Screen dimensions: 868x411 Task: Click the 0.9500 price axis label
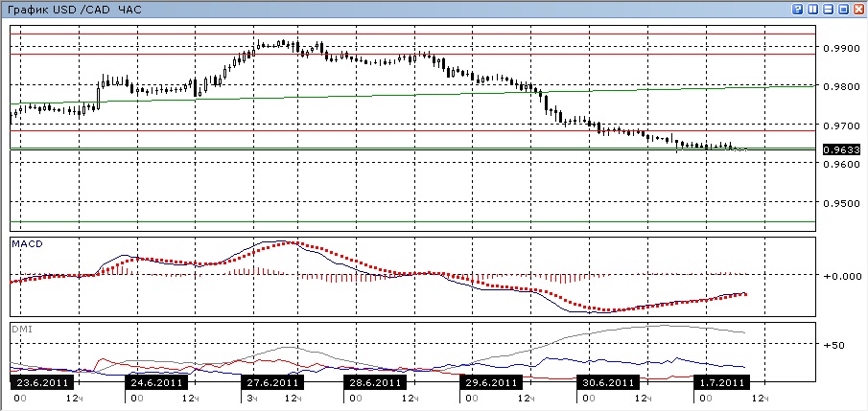coord(841,203)
